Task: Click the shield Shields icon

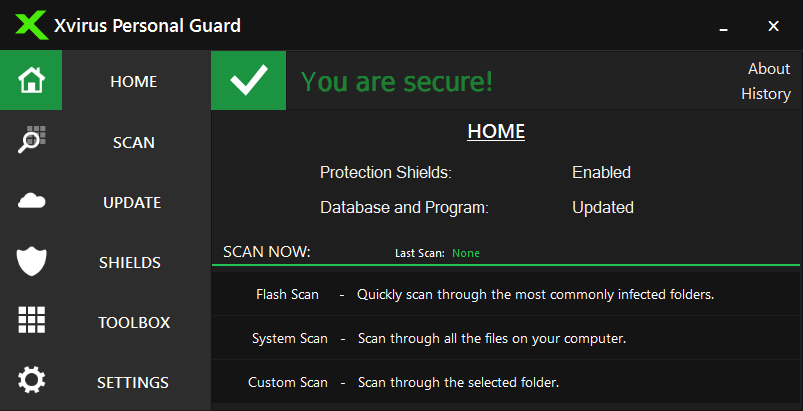Action: (x=31, y=262)
